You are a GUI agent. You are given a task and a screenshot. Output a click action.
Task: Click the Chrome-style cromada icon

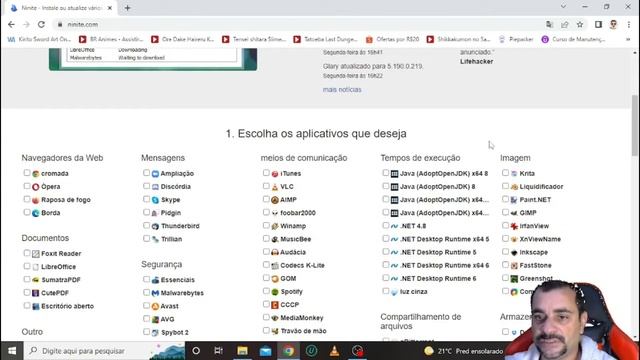pos(36,174)
